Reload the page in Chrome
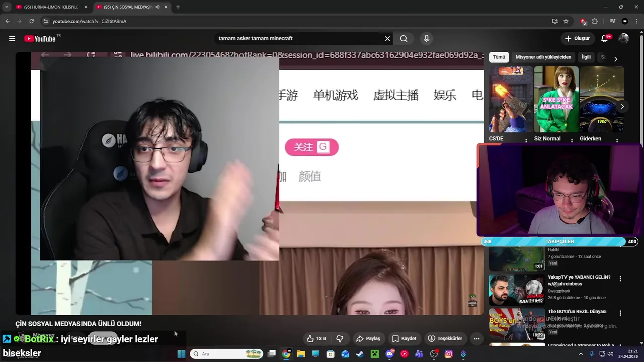The width and height of the screenshot is (644, 362). click(x=31, y=21)
